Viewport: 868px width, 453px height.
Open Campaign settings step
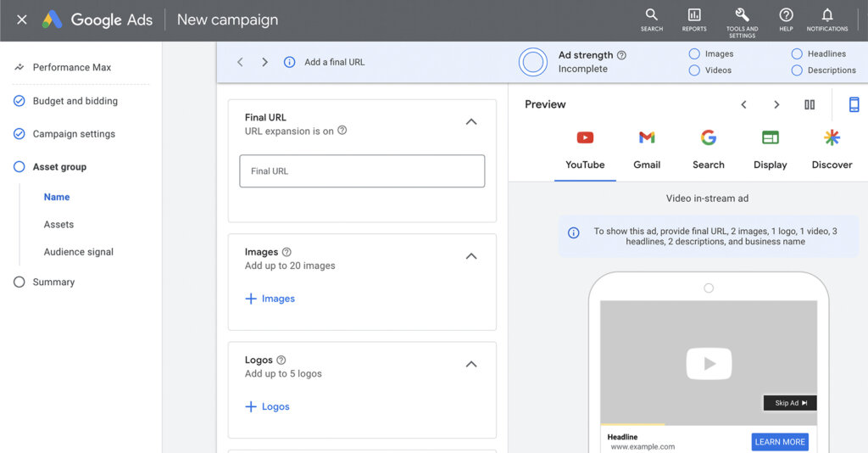point(74,134)
